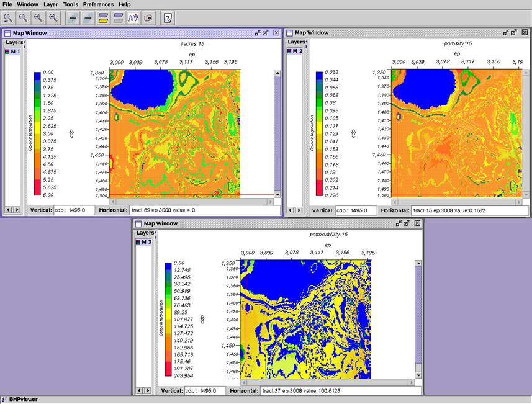532x404 pixels.
Task: Click facies layer list left scroll arrow
Action: 9,210
